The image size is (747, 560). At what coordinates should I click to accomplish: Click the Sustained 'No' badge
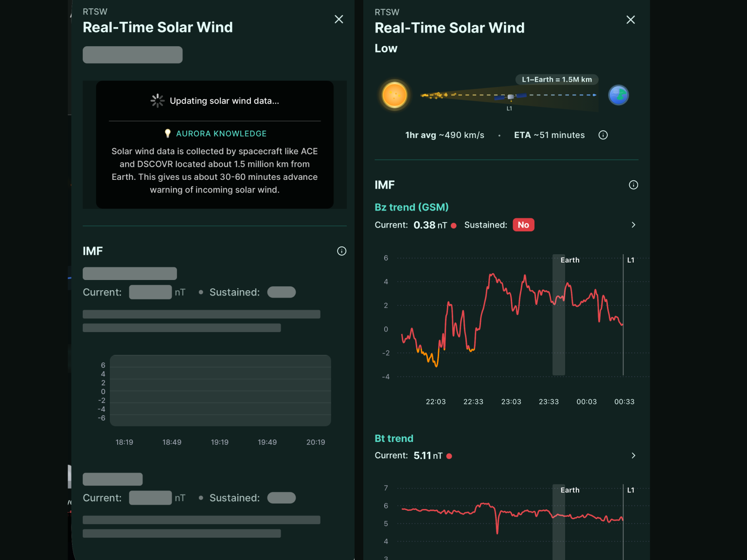(x=523, y=225)
